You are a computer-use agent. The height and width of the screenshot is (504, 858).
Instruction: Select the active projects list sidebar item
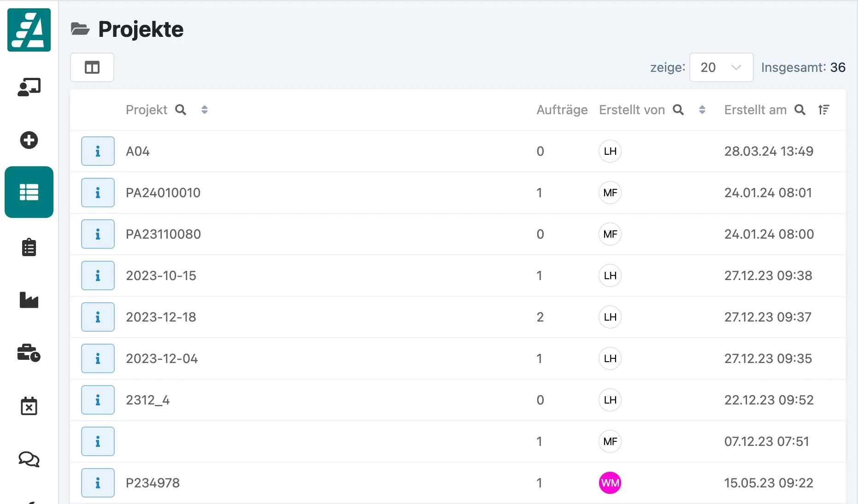tap(29, 192)
